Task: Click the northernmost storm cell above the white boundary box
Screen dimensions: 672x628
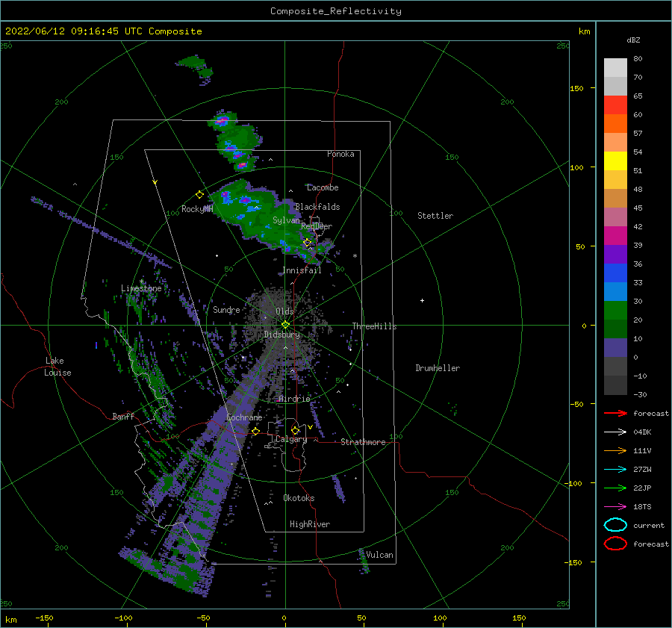Action: pos(196,68)
